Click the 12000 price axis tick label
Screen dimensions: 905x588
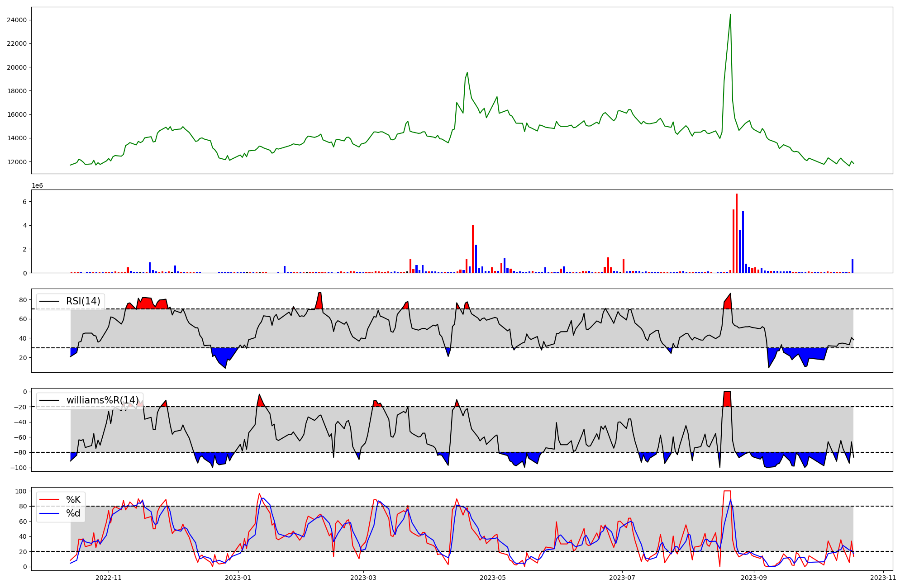point(17,162)
